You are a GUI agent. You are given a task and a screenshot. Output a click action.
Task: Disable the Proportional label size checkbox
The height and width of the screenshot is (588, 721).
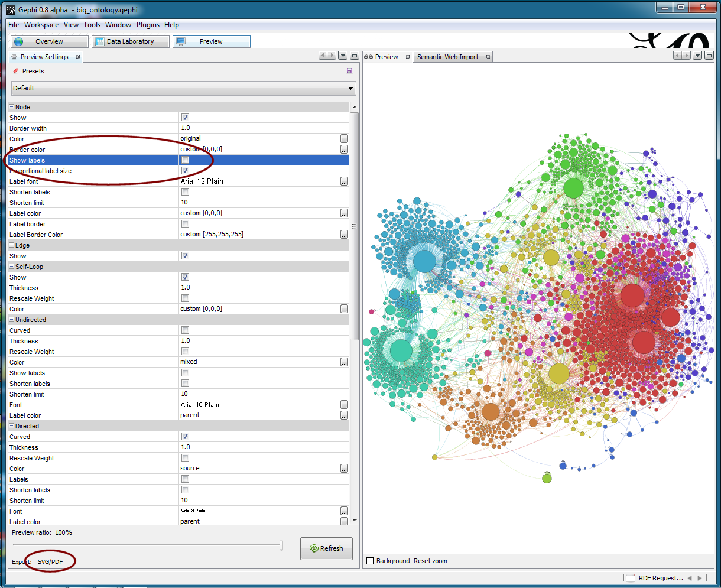point(185,171)
